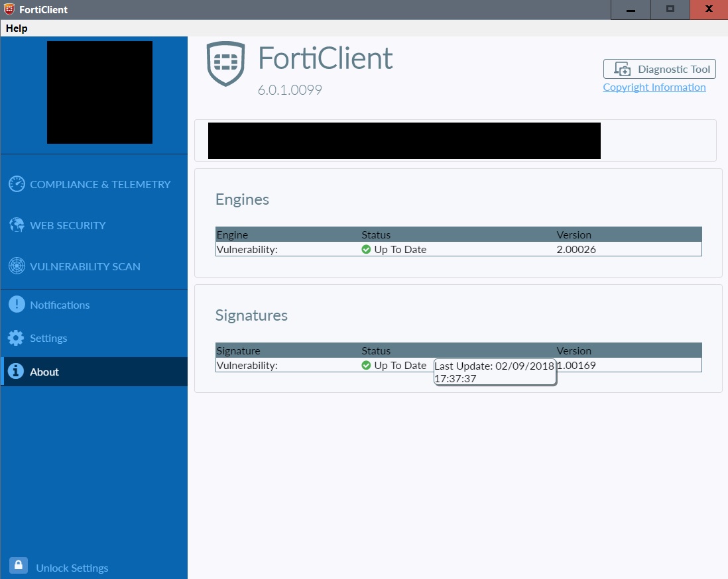Click signature version 1.00169
728x579 pixels.
click(x=576, y=365)
